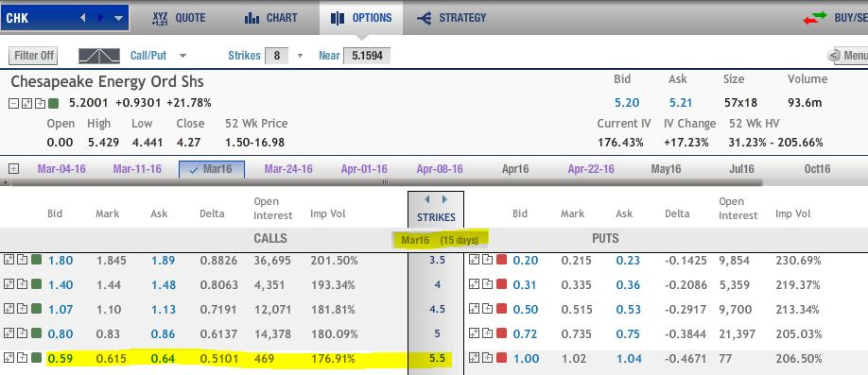
Task: Expand all expirations with plus box
Action: [x=14, y=169]
